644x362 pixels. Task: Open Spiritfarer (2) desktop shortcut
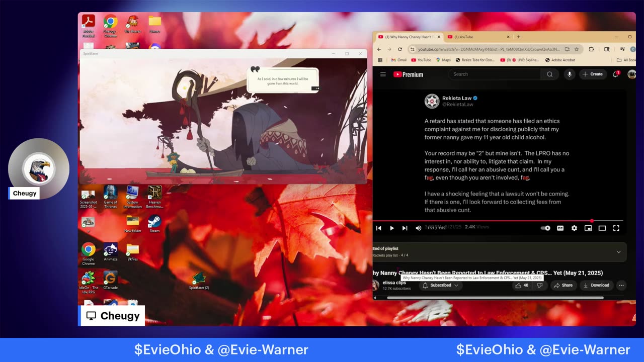click(199, 281)
